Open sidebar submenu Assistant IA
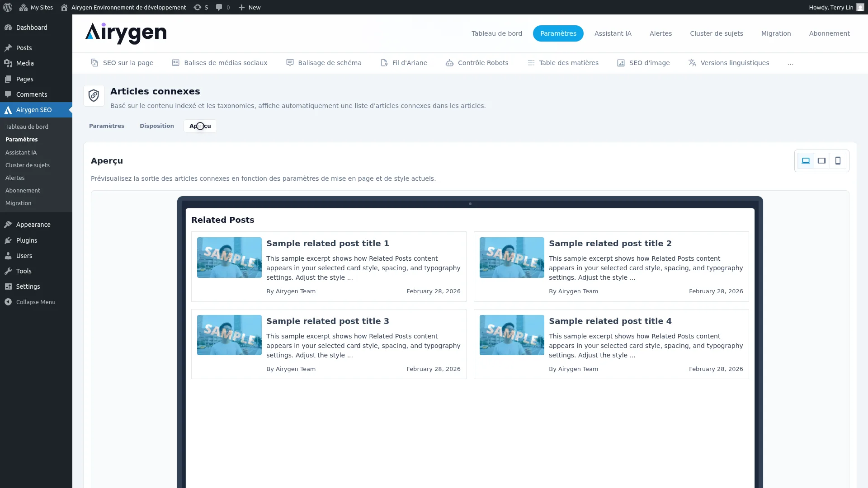 tap(21, 153)
